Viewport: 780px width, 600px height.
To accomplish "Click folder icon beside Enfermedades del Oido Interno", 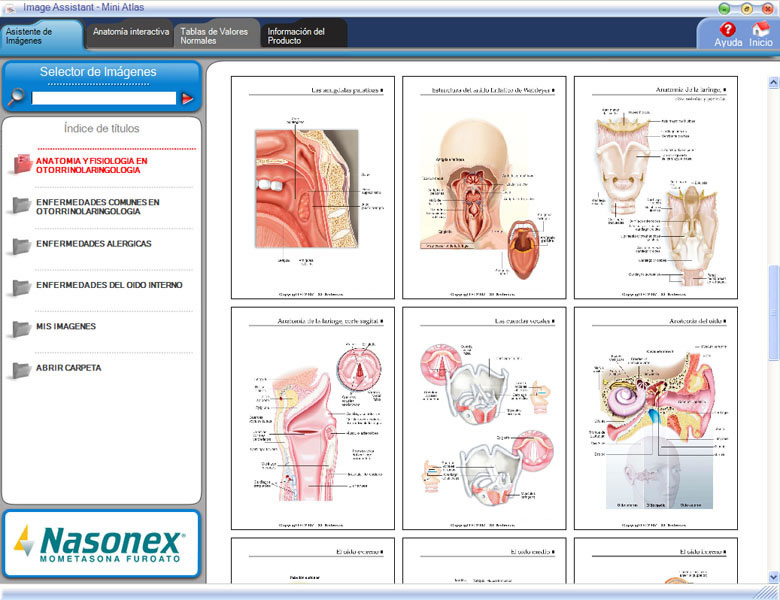I will (21, 288).
